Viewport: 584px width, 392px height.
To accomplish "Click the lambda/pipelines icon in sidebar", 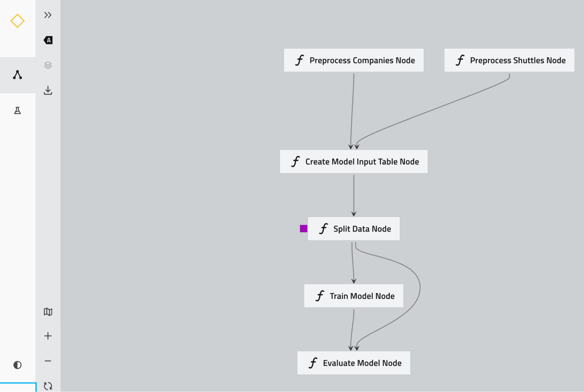I will 18,75.
